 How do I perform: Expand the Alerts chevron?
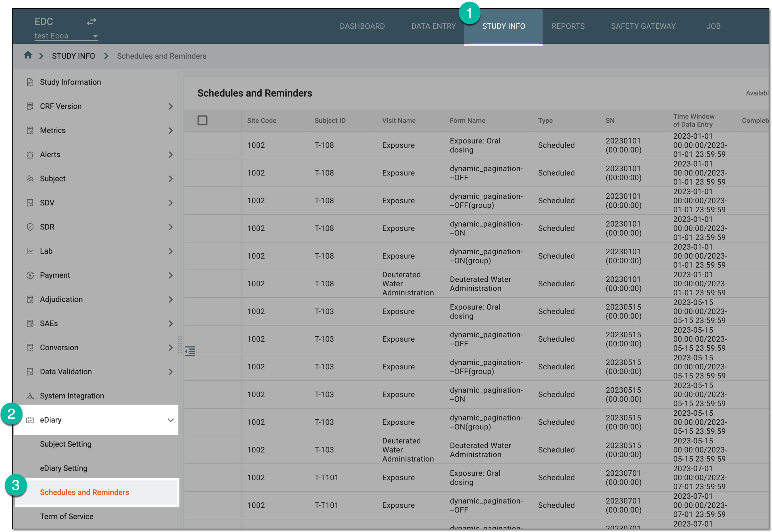(x=170, y=155)
